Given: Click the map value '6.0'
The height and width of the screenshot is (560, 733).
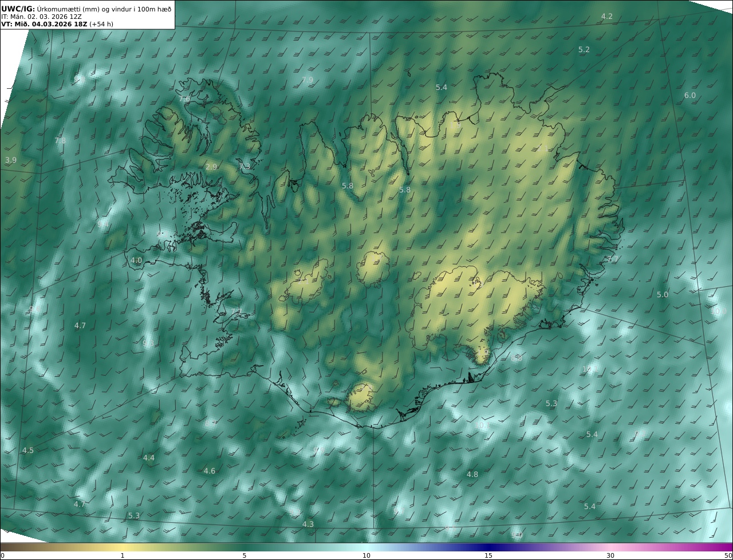Looking at the screenshot, I should [x=690, y=95].
